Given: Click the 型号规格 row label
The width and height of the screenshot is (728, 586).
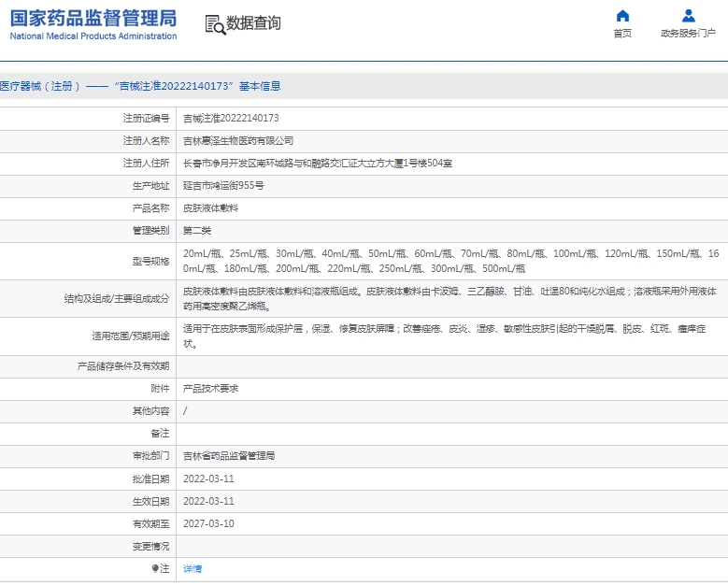Looking at the screenshot, I should [x=150, y=261].
